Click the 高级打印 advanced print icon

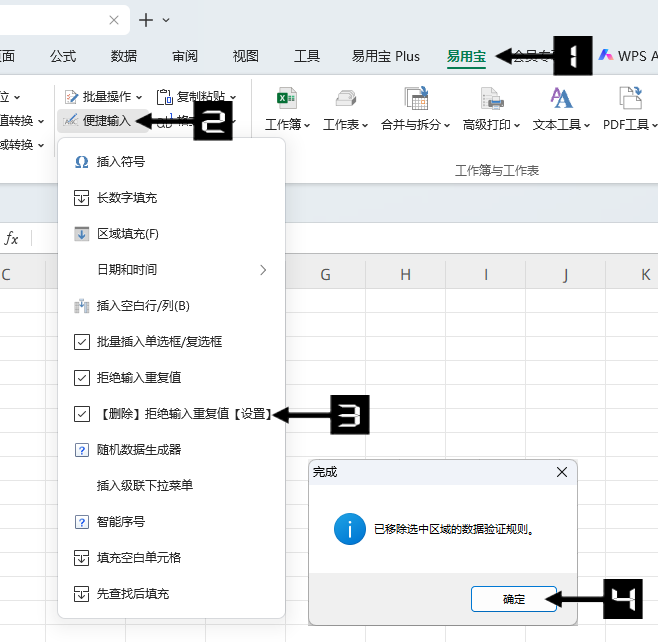click(491, 100)
